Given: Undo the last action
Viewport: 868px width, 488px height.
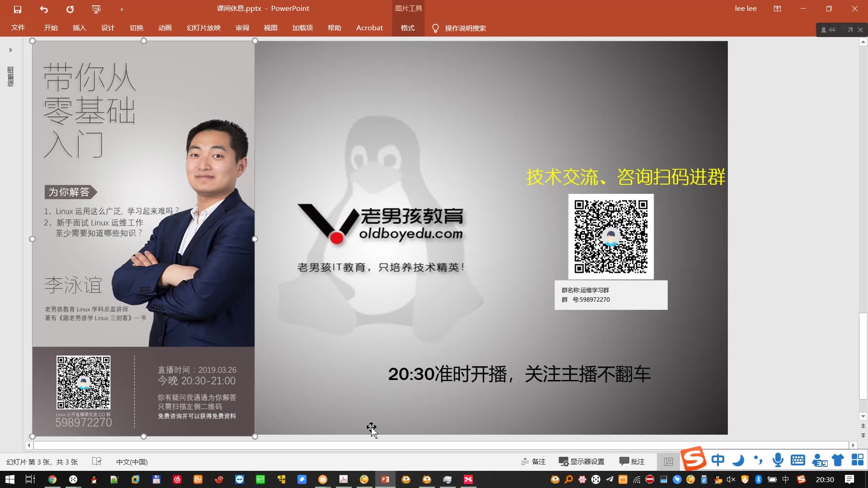Looking at the screenshot, I should point(44,9).
